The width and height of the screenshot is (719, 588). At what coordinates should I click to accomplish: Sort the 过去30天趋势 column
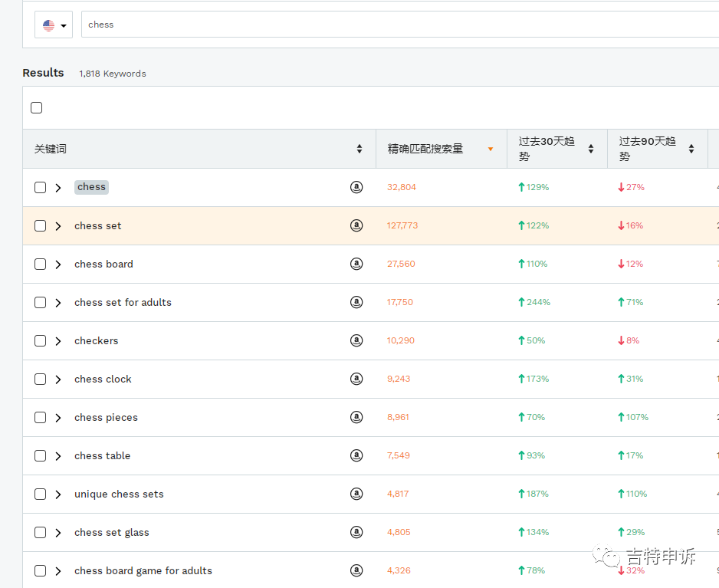click(590, 149)
